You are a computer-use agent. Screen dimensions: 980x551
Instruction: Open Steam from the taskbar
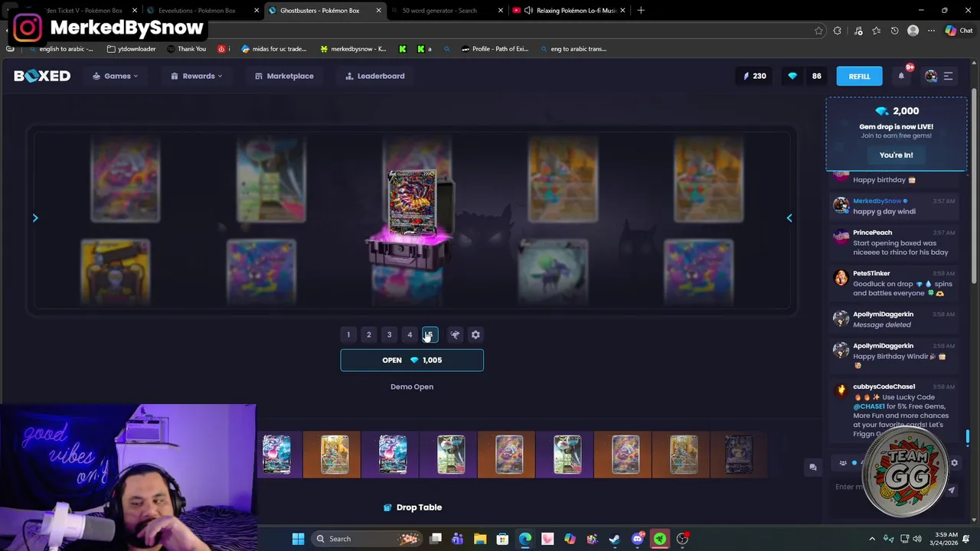tap(615, 539)
